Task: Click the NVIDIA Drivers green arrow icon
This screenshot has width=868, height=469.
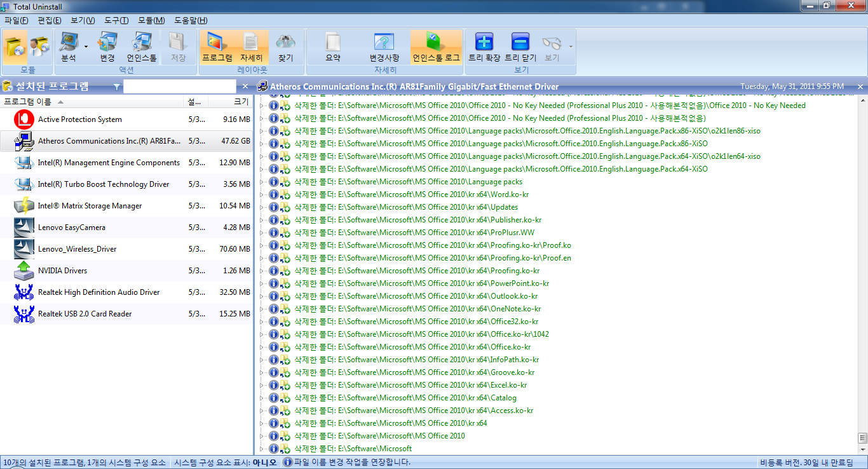Action: click(24, 271)
